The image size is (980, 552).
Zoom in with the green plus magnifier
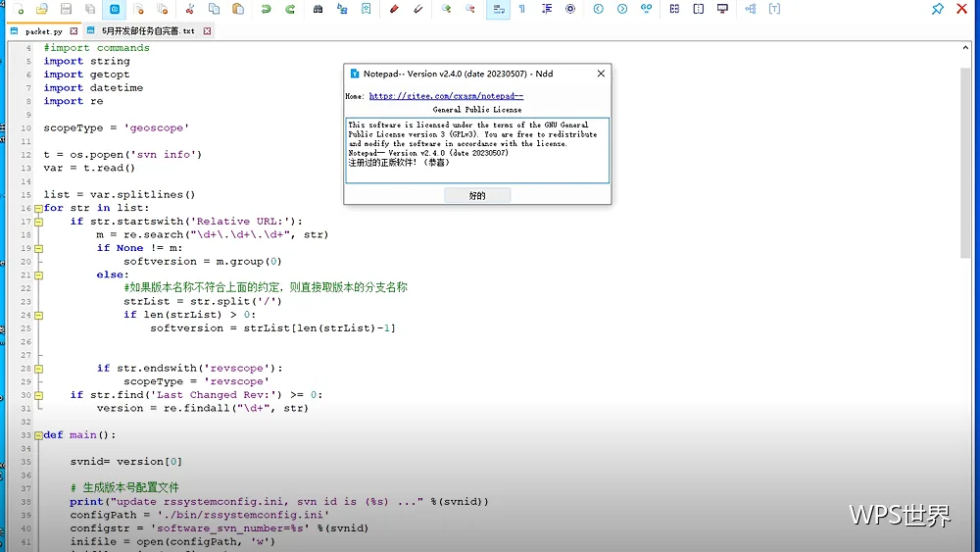(446, 9)
